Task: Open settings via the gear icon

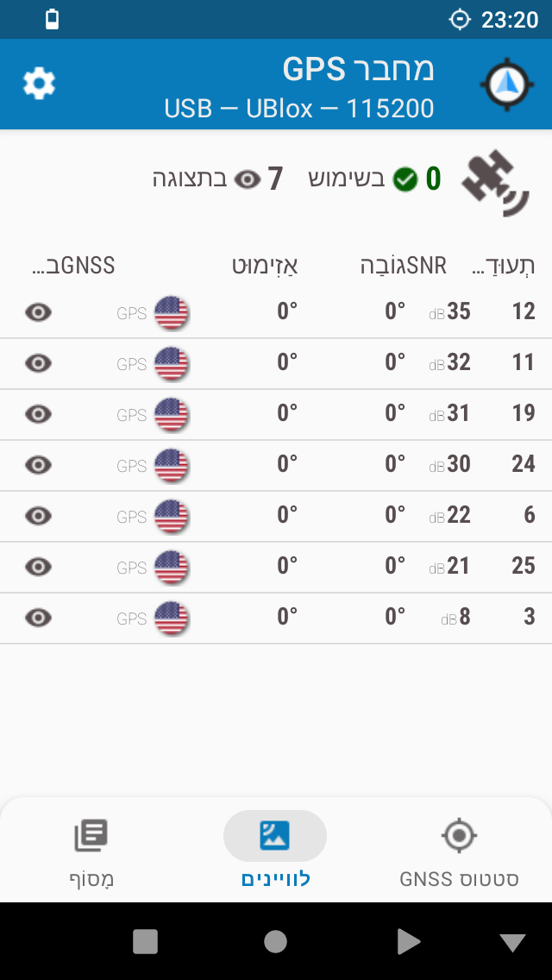Action: 39,84
